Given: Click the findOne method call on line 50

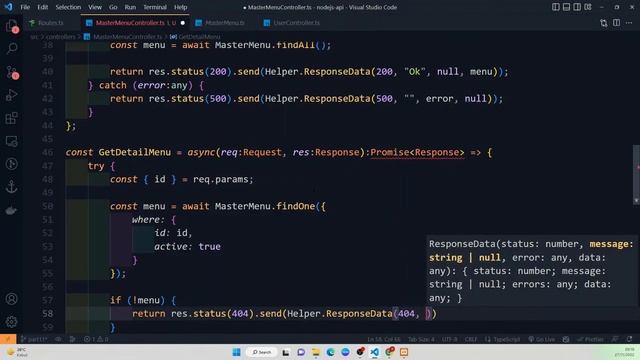Looking at the screenshot, I should [x=296, y=206].
